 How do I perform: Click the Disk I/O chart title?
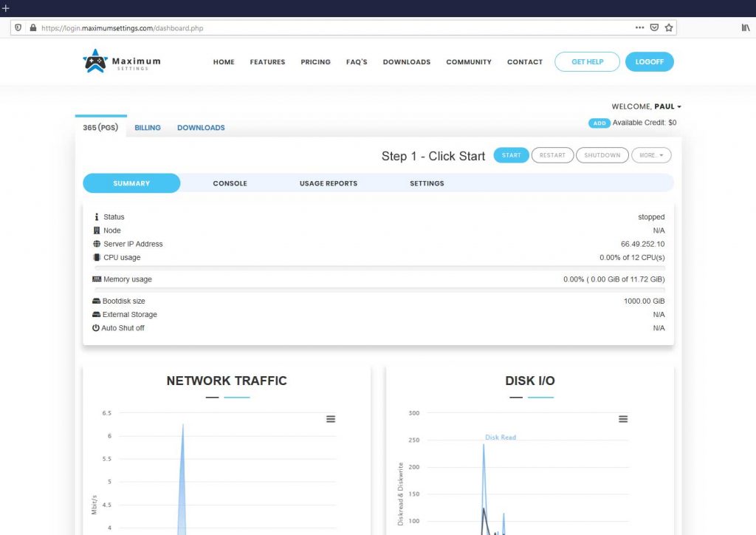530,381
